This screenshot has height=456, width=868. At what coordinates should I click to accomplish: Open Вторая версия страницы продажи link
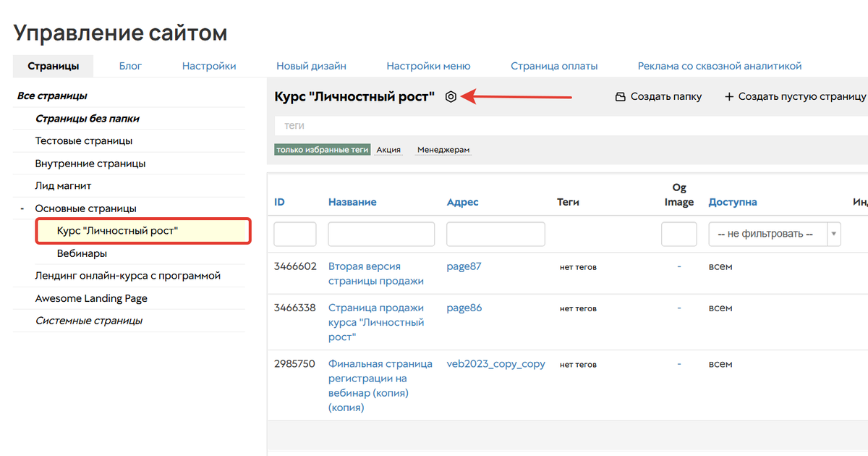click(x=375, y=274)
